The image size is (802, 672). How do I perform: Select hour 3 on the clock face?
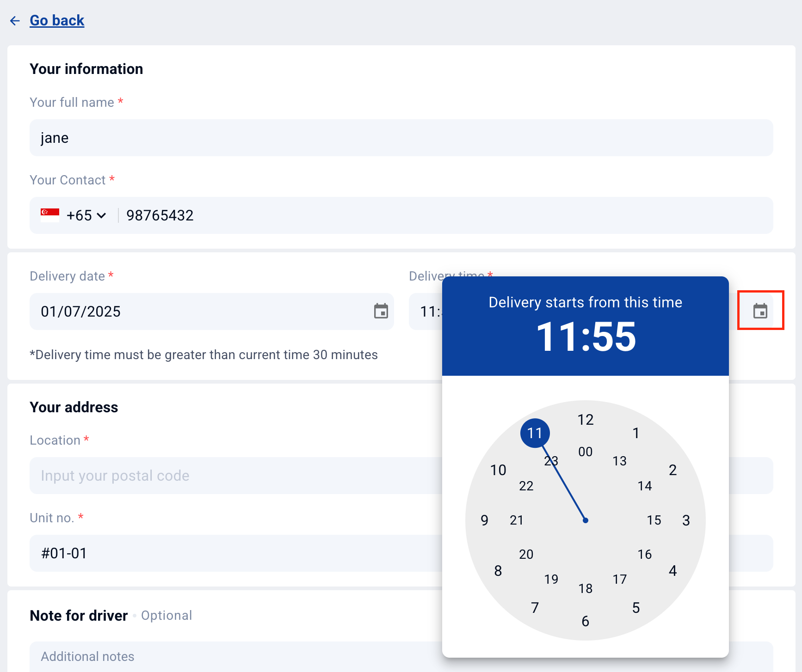tap(686, 520)
